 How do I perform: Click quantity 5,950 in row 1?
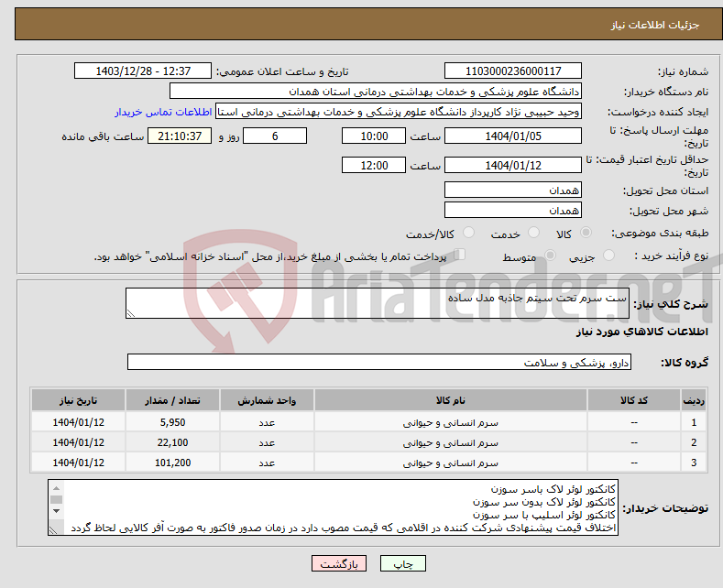(172, 422)
